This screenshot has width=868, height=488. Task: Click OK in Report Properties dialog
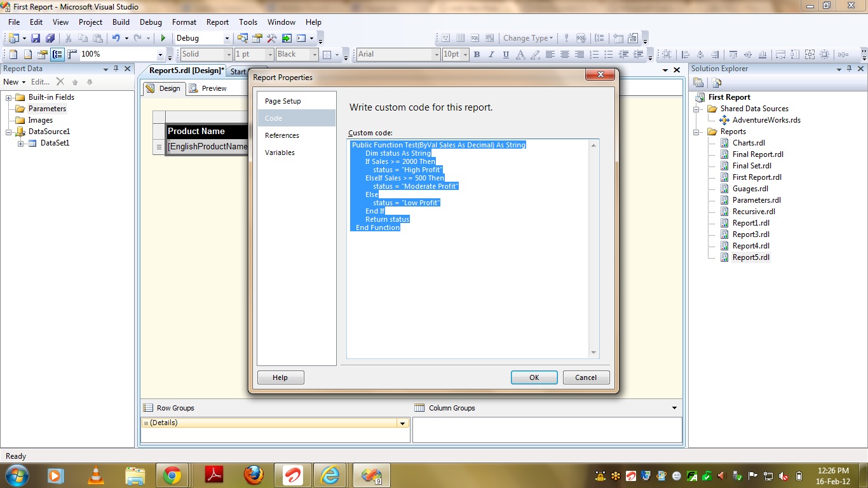534,377
